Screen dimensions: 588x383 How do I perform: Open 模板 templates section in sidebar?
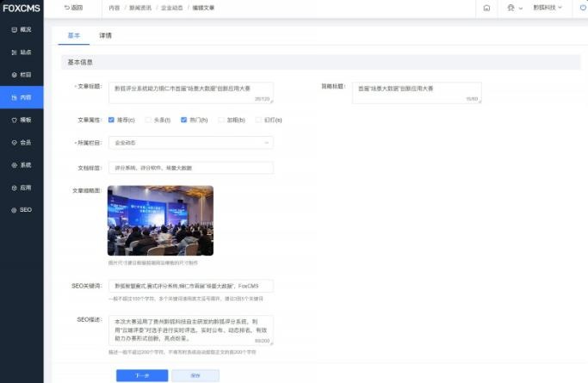[x=22, y=120]
